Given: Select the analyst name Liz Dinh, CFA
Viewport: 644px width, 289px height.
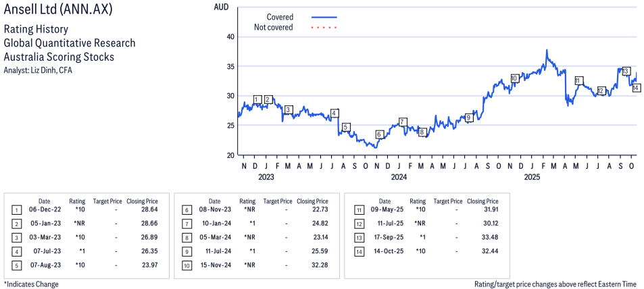Looking at the screenshot, I should point(38,70).
